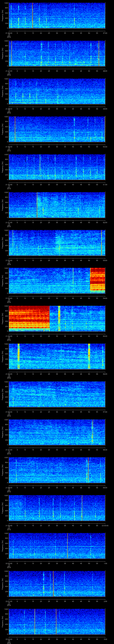This screenshot has width=114, height=644.
Task: Click the red spike in the 21:46:00 spectrogram
Action: click(x=33, y=16)
